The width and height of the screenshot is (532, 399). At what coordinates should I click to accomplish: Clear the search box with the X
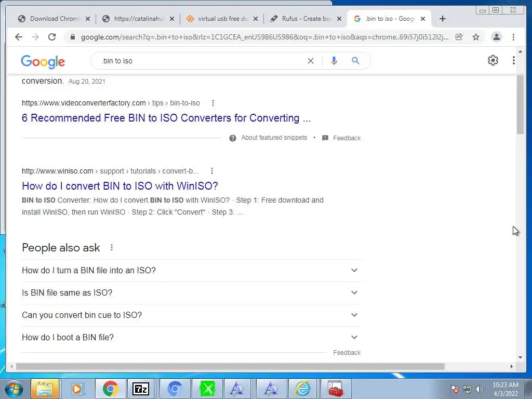tap(311, 61)
